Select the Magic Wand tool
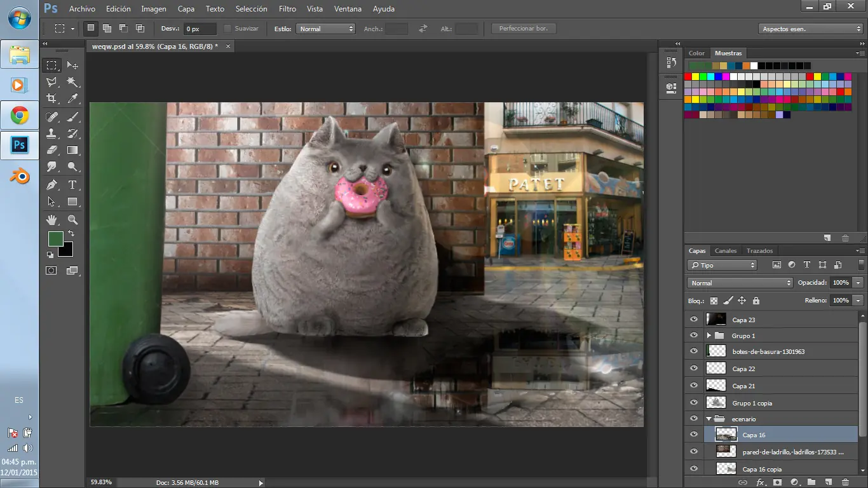 72,82
